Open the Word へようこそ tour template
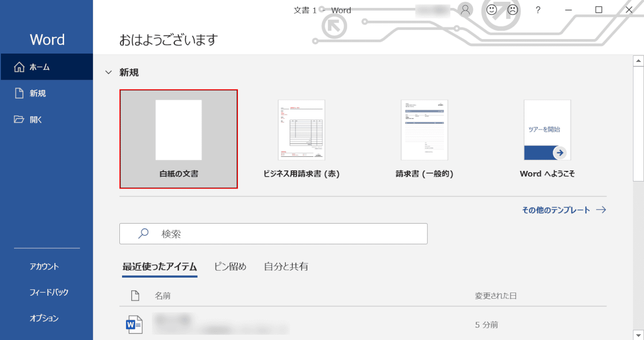This screenshot has width=644, height=340. coord(547,139)
